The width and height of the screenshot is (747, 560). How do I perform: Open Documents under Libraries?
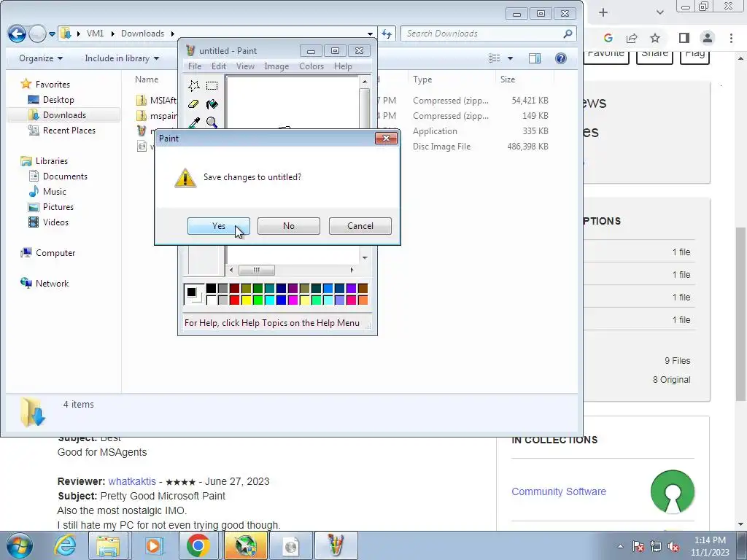tap(65, 176)
